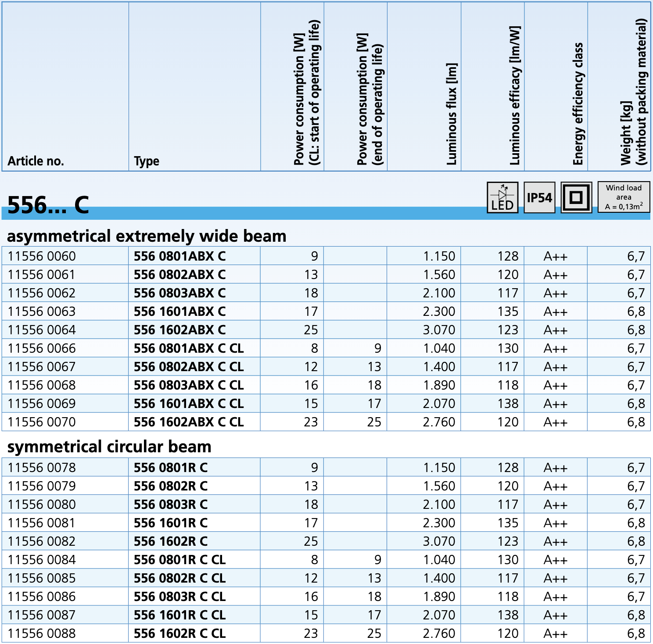653x644 pixels.
Task: Select article number 11556 0068
Action: (x=42, y=385)
